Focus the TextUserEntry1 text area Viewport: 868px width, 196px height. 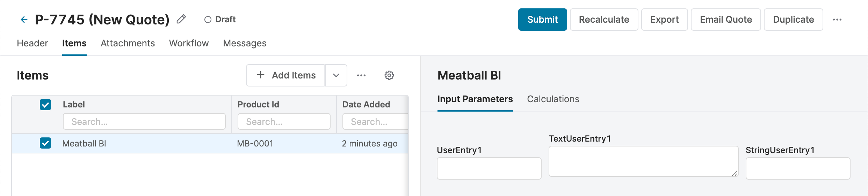(643, 161)
